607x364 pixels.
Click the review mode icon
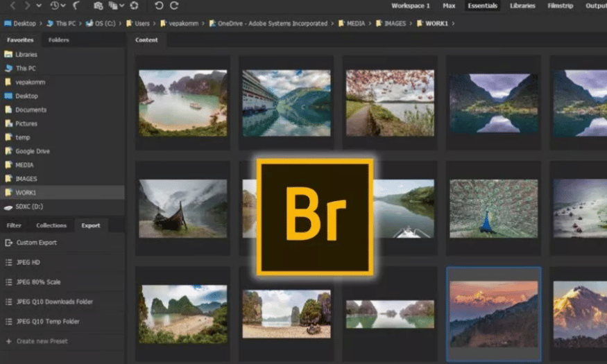[x=113, y=6]
